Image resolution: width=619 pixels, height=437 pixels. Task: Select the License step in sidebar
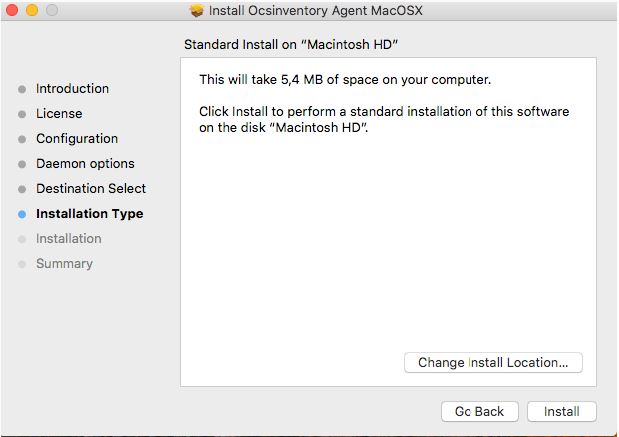[x=59, y=114]
